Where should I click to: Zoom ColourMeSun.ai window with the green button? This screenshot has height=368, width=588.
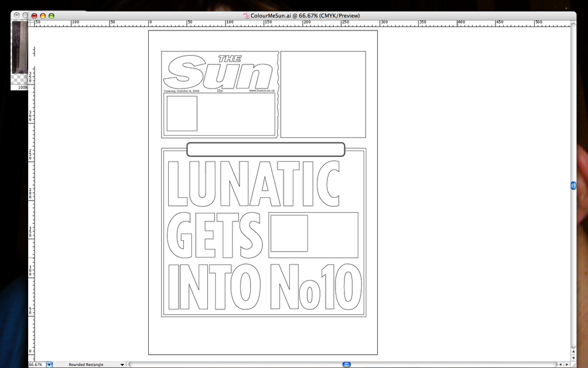click(x=51, y=16)
